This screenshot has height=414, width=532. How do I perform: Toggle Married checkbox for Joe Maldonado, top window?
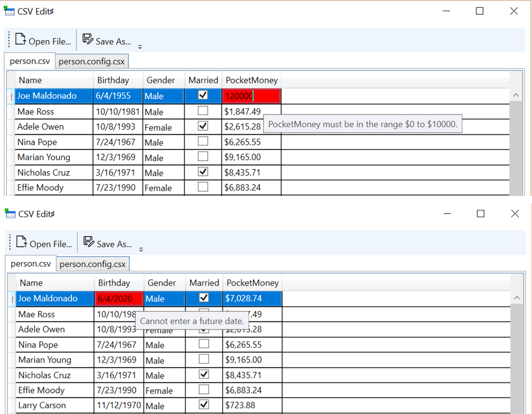coord(203,95)
